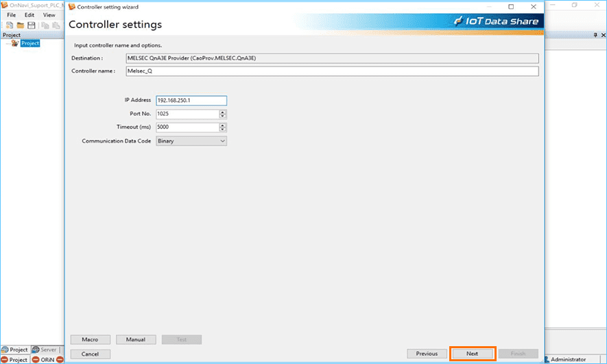Image resolution: width=607 pixels, height=364 pixels.
Task: Click the Destination provider field
Action: point(332,58)
